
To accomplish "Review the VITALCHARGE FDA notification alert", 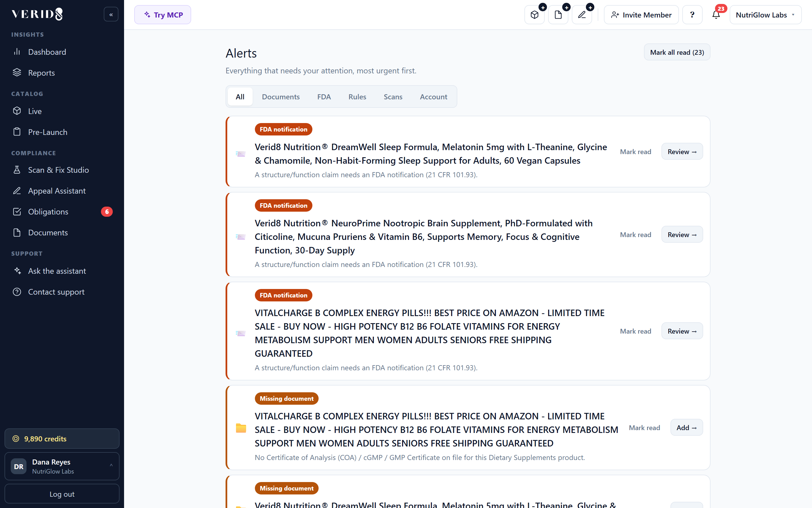I will coord(682,331).
